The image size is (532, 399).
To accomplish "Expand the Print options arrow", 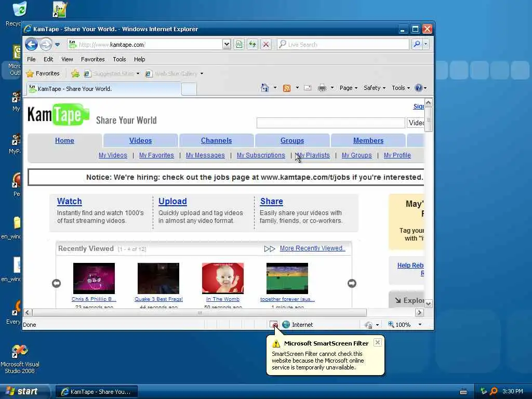I will pyautogui.click(x=332, y=88).
